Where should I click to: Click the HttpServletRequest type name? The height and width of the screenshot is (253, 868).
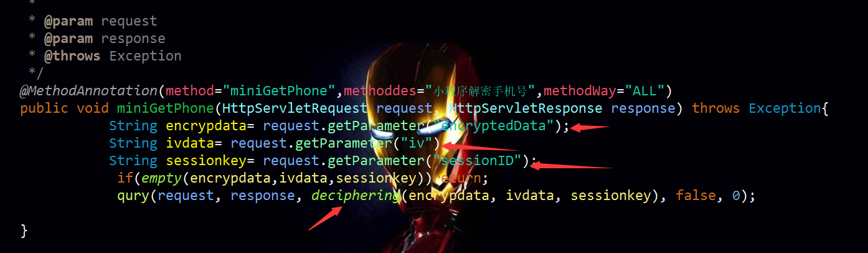tap(295, 108)
